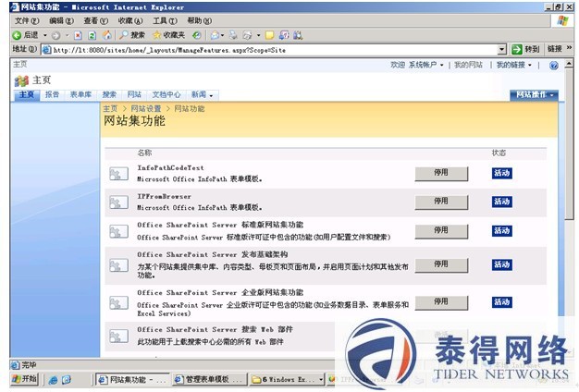Screen dimensions: 579x392
Task: Expand the Forward button history dropdown arrow
Action: point(68,35)
